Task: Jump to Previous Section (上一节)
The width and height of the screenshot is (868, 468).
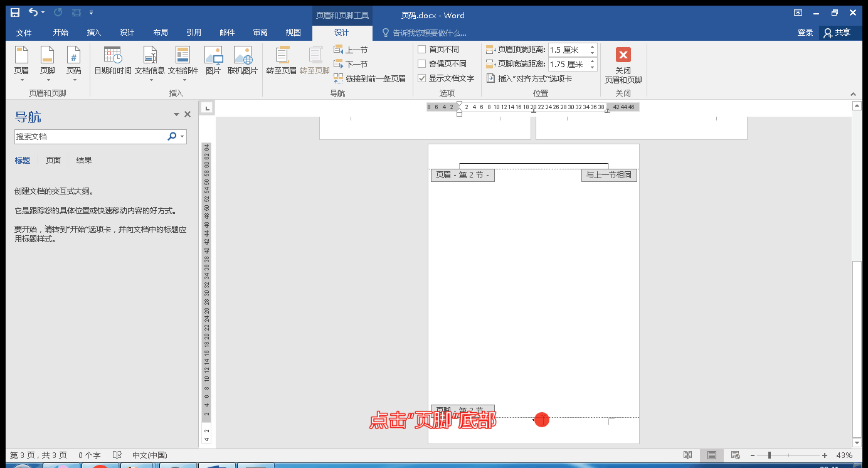Action: (351, 50)
